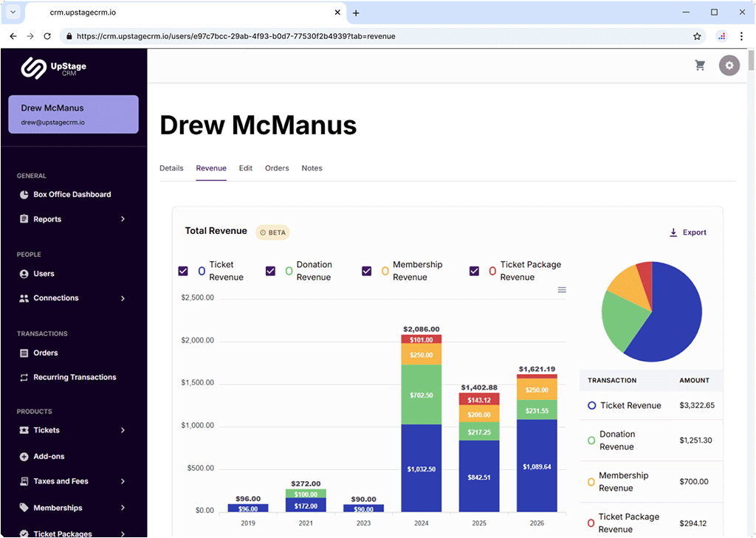Open Add-ons in the sidebar

tap(49, 457)
